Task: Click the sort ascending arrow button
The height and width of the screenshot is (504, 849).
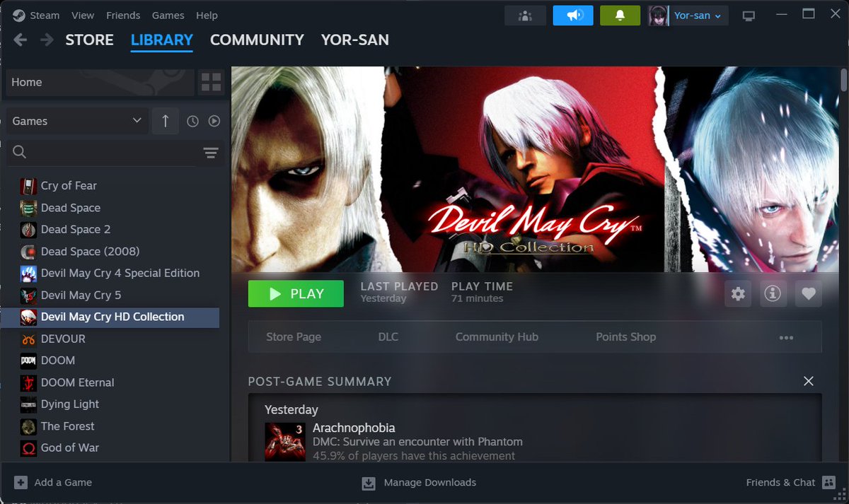Action: (166, 121)
